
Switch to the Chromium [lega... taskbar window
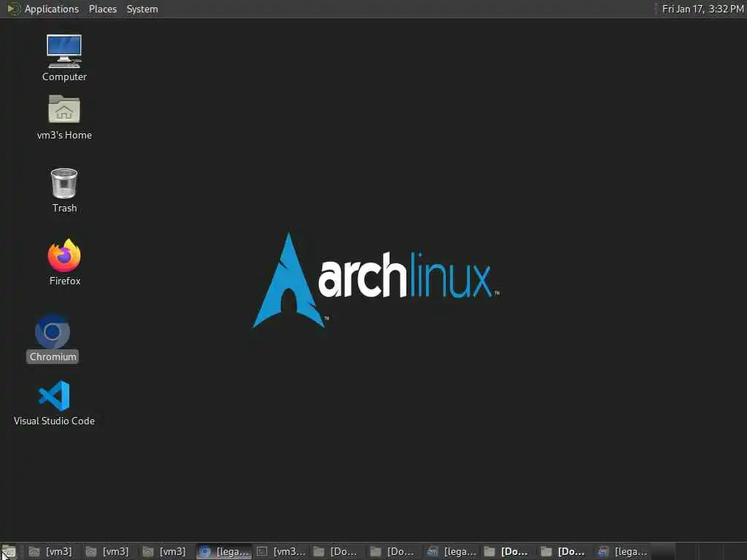click(x=224, y=551)
